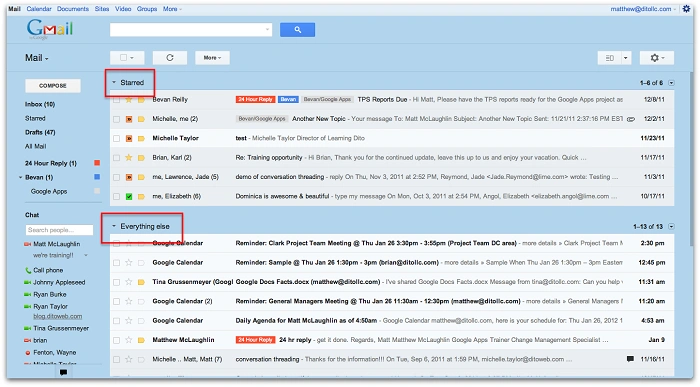The height and width of the screenshot is (387, 700).
Task: Click the blue search button
Action: coord(297,30)
